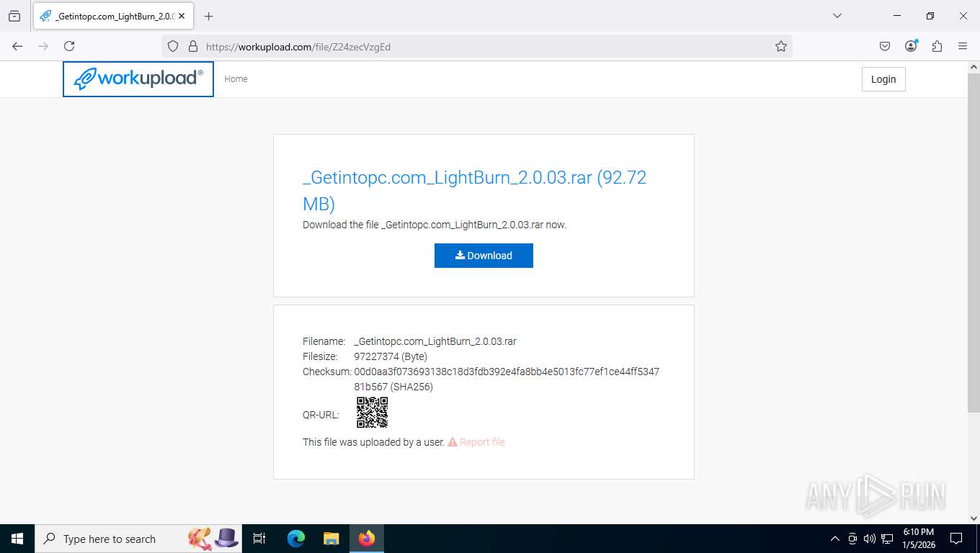Launch Microsoft Edge from taskbar
The image size is (980, 553).
click(296, 539)
